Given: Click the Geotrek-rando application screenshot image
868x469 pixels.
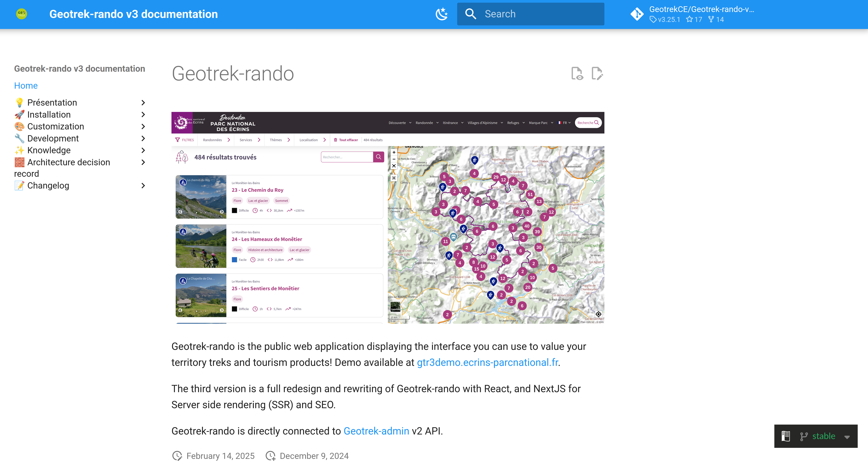Looking at the screenshot, I should [388, 218].
